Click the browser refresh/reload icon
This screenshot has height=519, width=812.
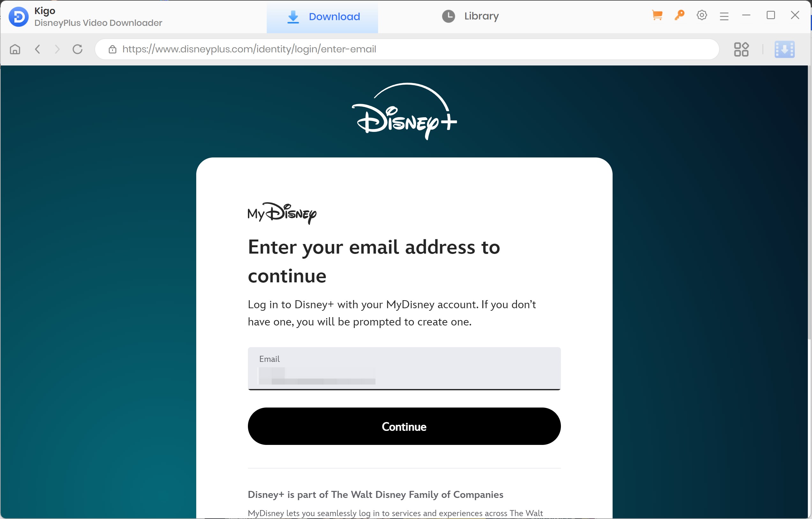point(78,49)
